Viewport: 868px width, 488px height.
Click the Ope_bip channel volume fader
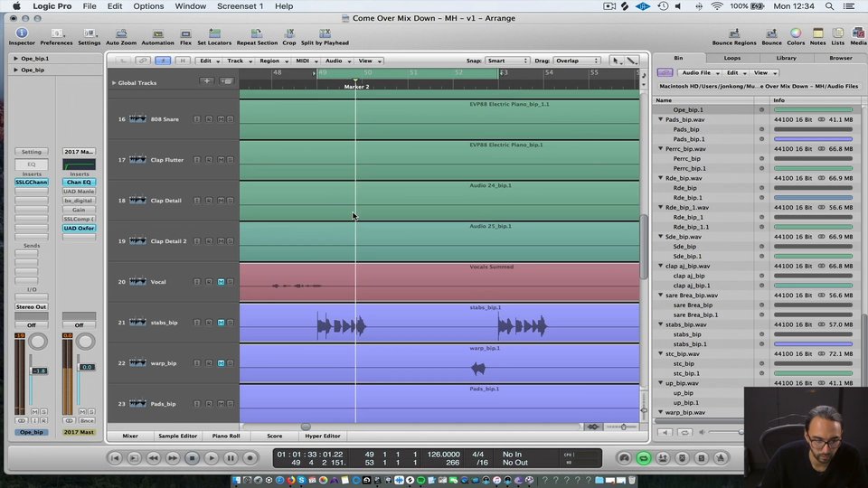(x=39, y=371)
